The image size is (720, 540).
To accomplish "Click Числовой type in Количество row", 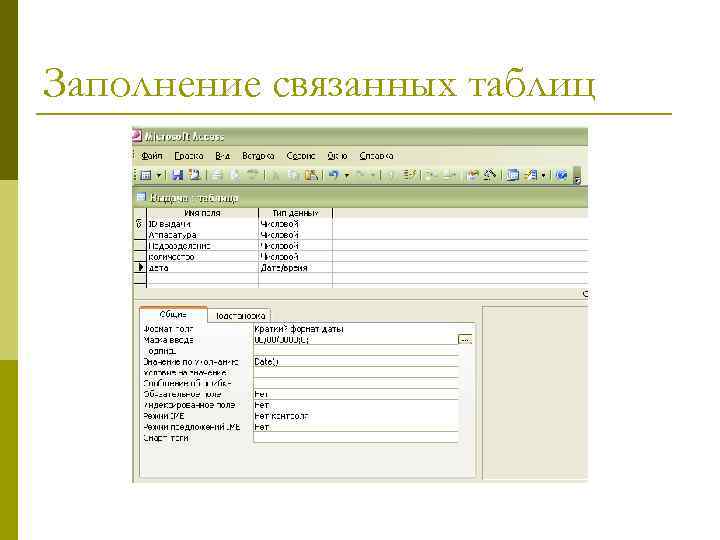I will [x=295, y=257].
